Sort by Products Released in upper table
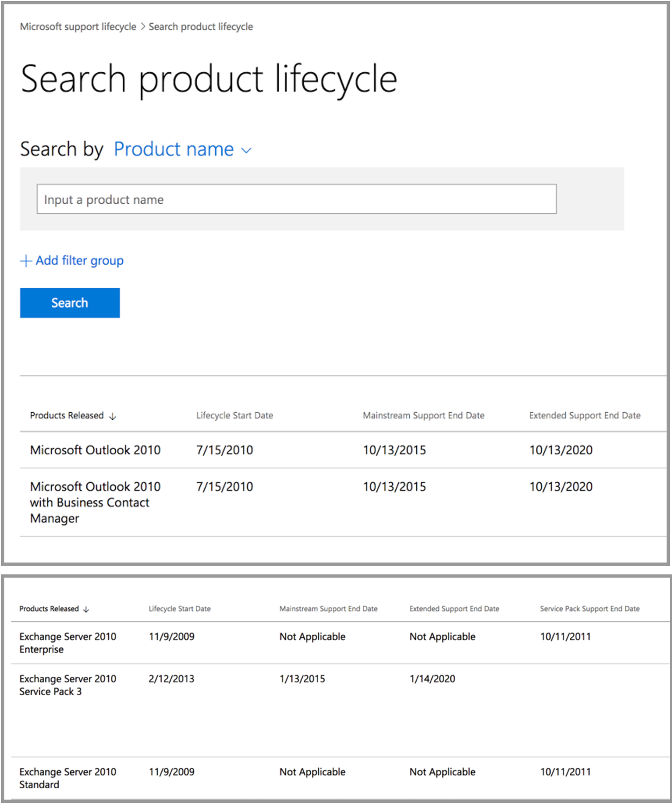The height and width of the screenshot is (805, 672). click(x=67, y=415)
